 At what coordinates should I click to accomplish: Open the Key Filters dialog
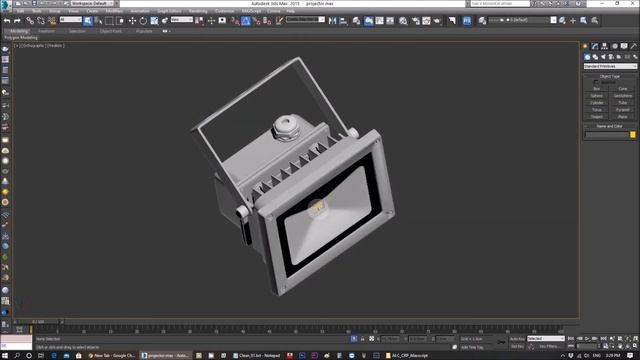coord(549,346)
